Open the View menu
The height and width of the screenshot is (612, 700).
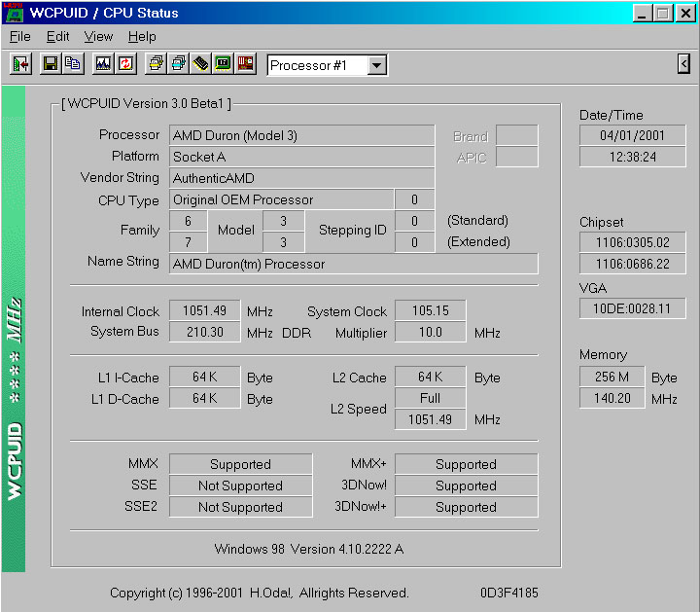[98, 37]
